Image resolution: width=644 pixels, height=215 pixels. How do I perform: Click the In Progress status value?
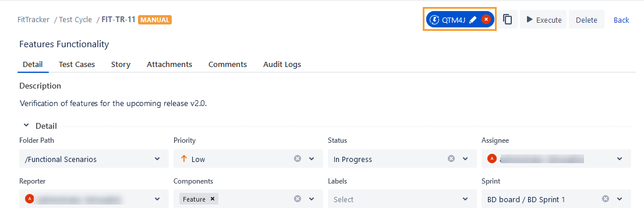[353, 160]
